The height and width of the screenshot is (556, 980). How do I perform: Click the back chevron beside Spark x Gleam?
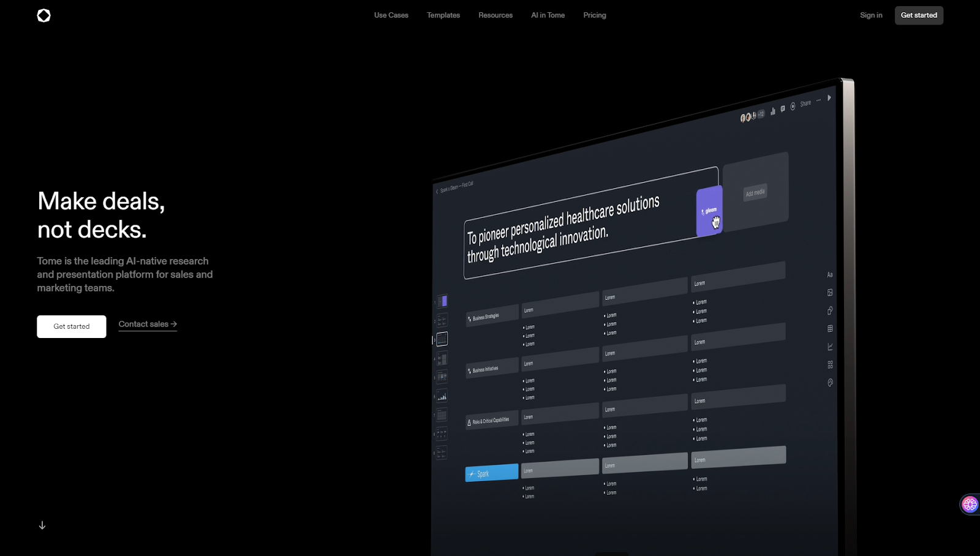[437, 192]
